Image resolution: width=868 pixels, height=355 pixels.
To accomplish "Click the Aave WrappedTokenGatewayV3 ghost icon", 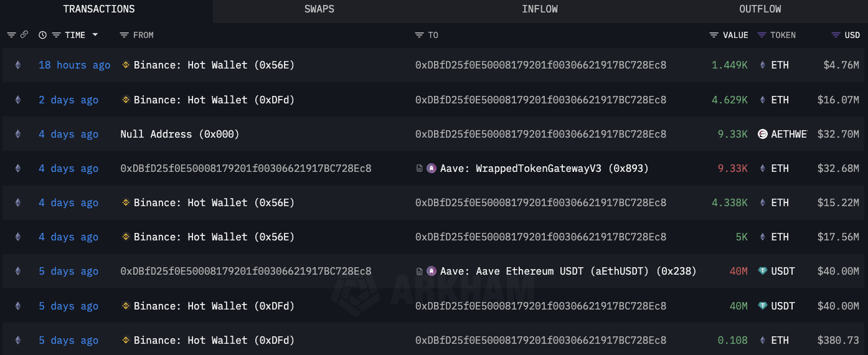I will coord(432,168).
